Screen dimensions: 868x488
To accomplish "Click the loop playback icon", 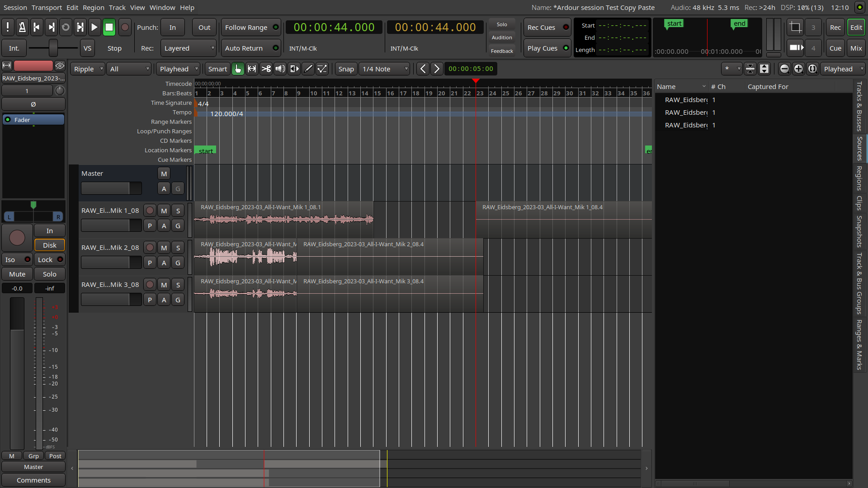I will (x=66, y=27).
